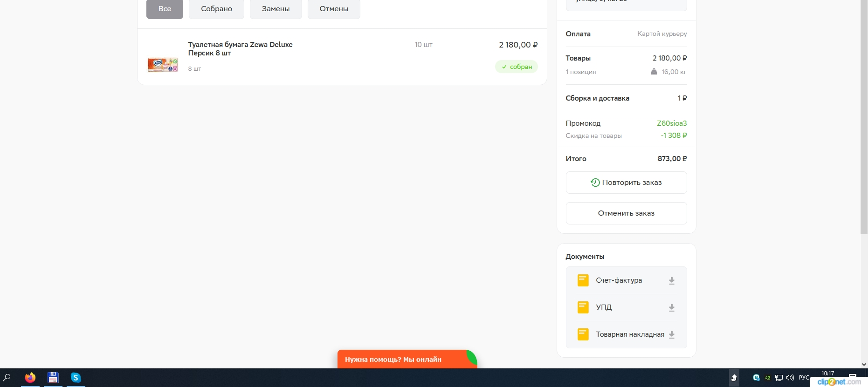Click the 1 позиция text

[580, 72]
